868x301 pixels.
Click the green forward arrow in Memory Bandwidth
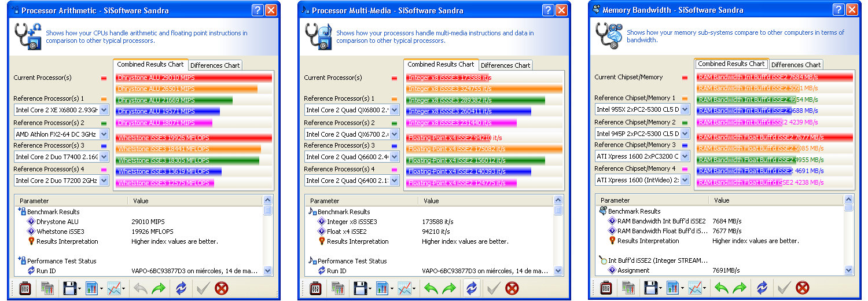[739, 288]
